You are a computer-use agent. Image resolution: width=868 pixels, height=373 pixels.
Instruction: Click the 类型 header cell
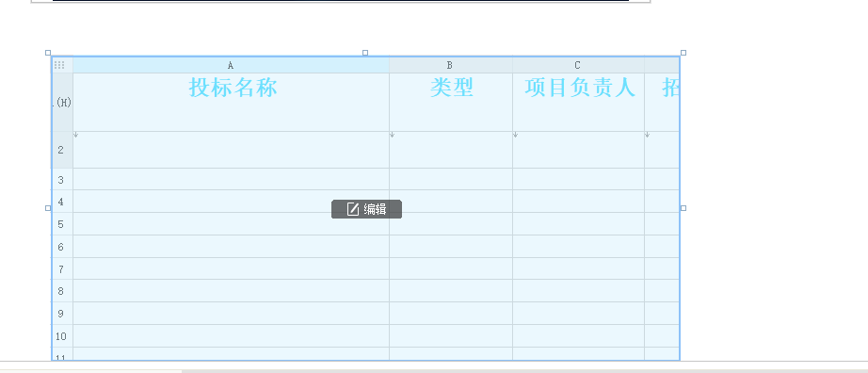pos(451,102)
